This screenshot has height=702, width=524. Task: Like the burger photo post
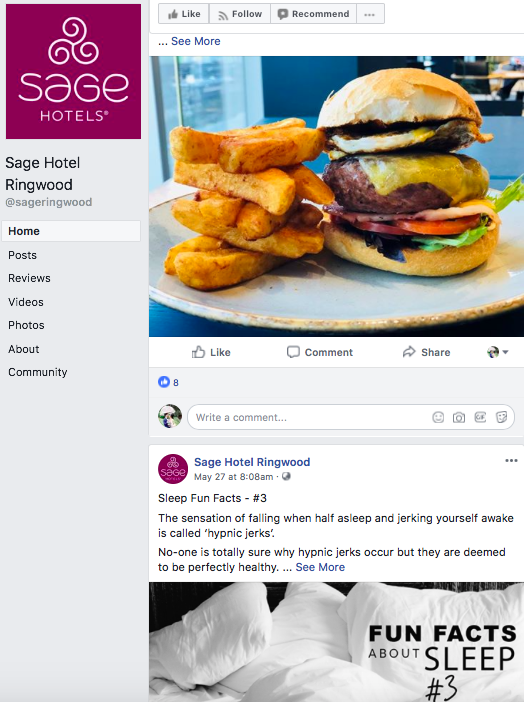(x=211, y=352)
